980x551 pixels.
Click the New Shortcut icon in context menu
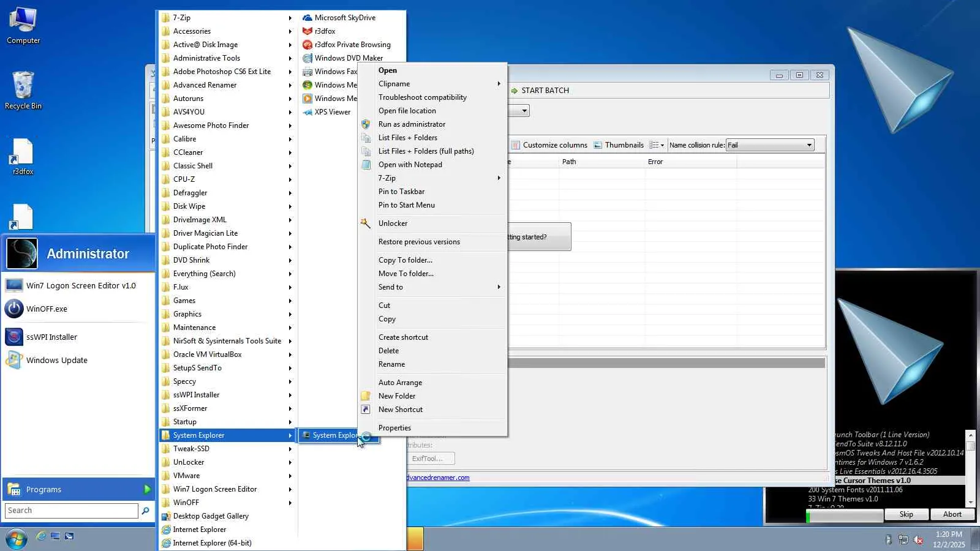pos(366,410)
